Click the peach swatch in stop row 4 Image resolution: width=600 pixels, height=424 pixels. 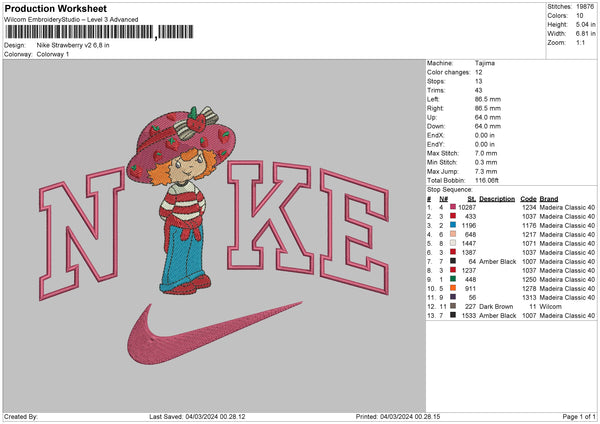(453, 234)
